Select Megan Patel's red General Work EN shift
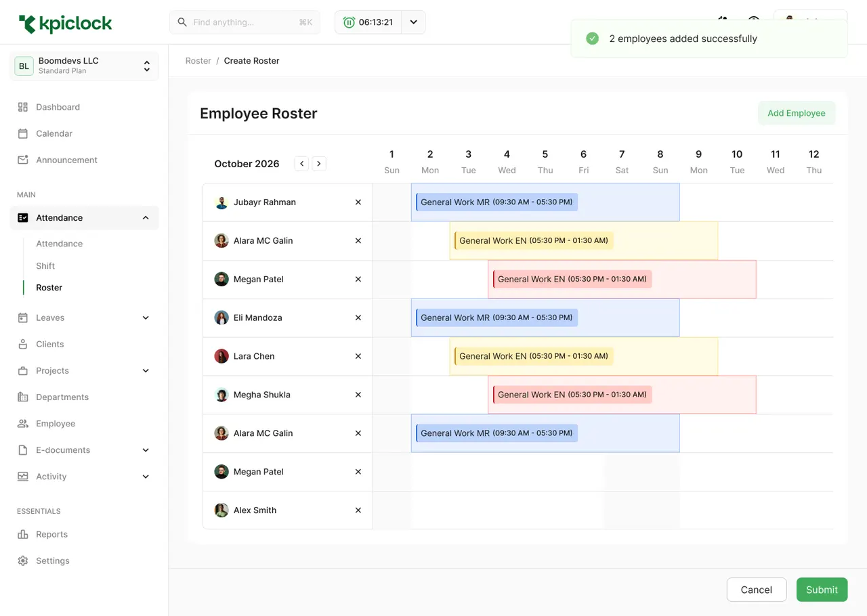 point(572,279)
